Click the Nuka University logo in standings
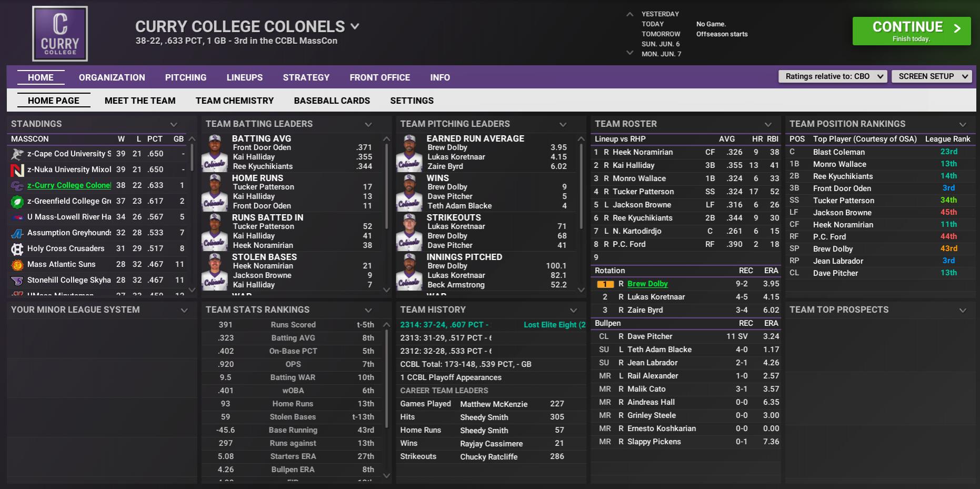 click(x=17, y=169)
